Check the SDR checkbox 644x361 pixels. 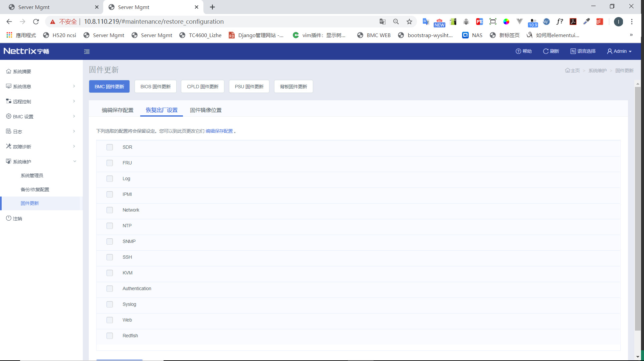110,147
